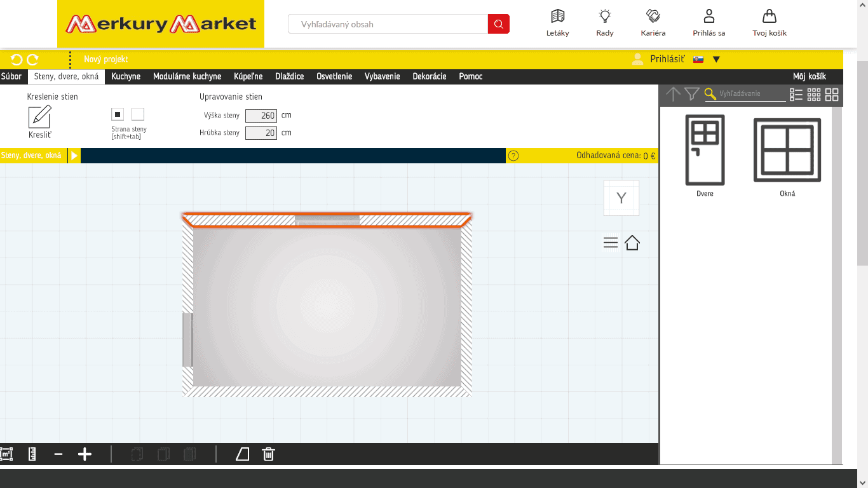Open the catalog filter funnel
The width and height of the screenshot is (868, 488).
692,94
